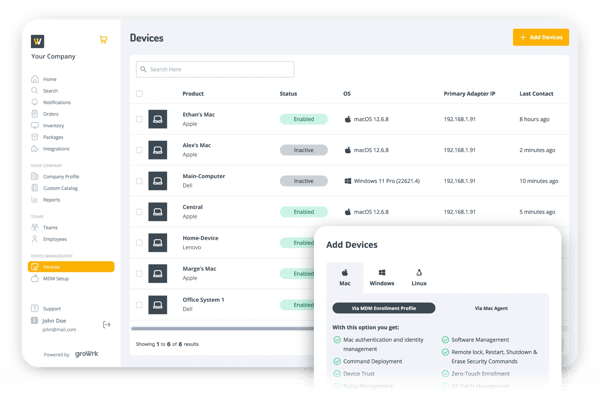Viewport: 600px width, 394px height.
Task: Click the company W logo
Action: click(x=38, y=41)
